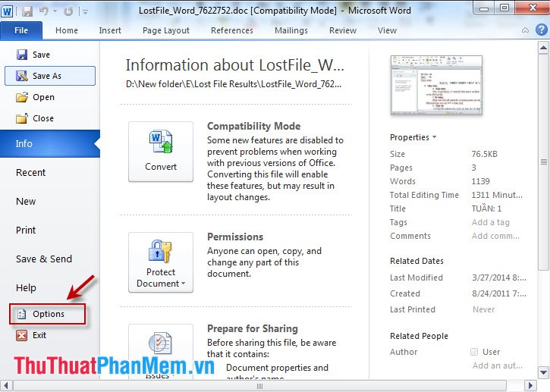Minimize the Word window
The image size is (550, 392).
tap(484, 8)
